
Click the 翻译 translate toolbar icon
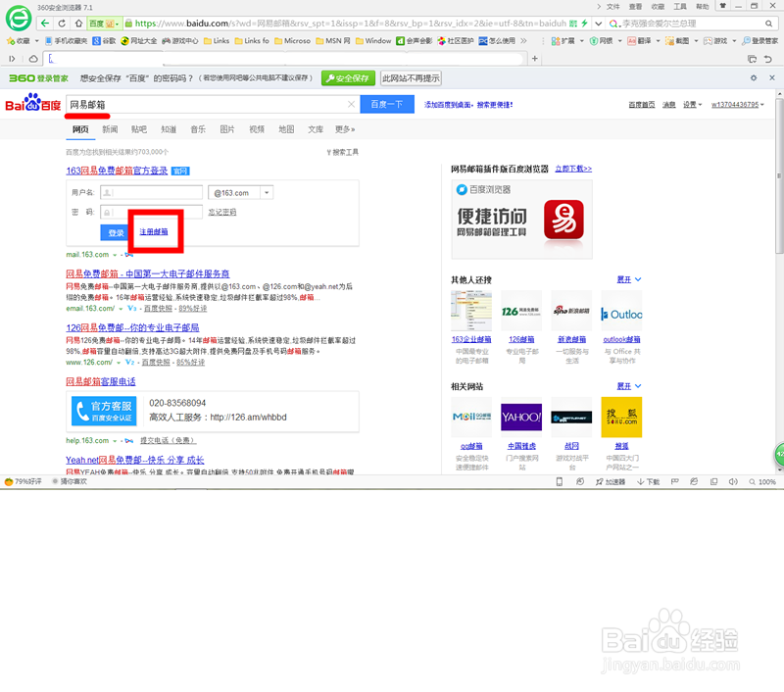[x=640, y=41]
